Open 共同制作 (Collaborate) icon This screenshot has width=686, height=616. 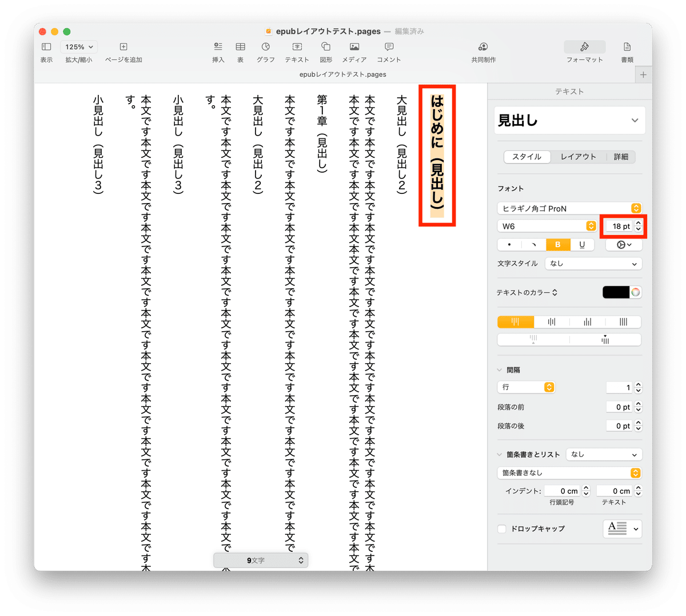(x=483, y=47)
